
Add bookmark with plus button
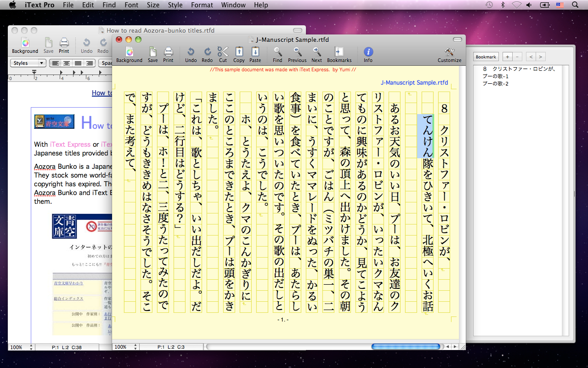click(508, 57)
